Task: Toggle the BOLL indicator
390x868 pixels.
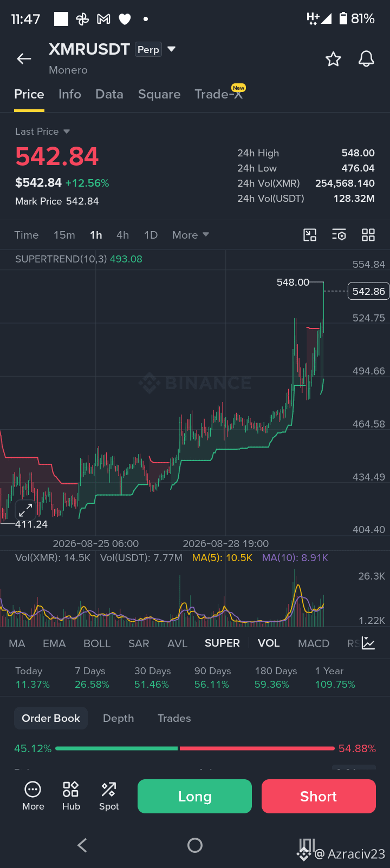Action: click(x=97, y=643)
